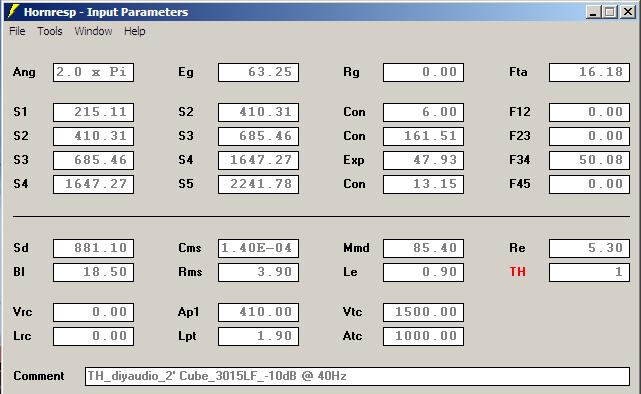Select the Mmd field with 85.40

(x=423, y=248)
